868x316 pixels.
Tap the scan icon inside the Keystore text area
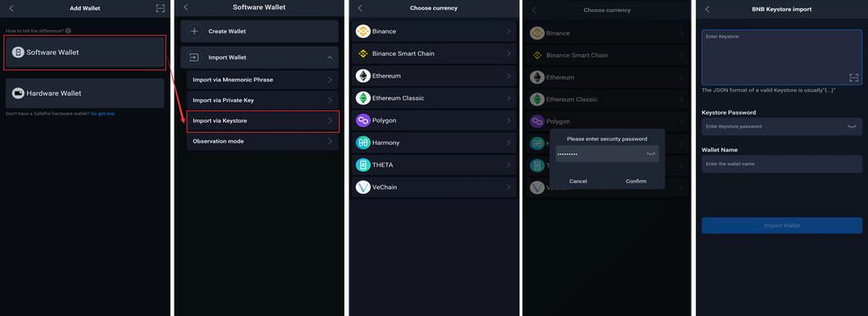(x=854, y=77)
